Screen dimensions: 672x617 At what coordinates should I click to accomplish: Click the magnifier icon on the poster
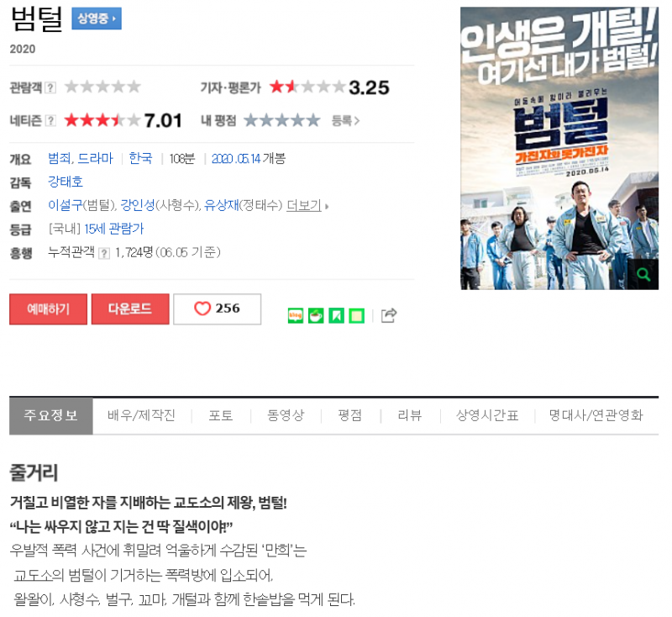click(x=643, y=274)
